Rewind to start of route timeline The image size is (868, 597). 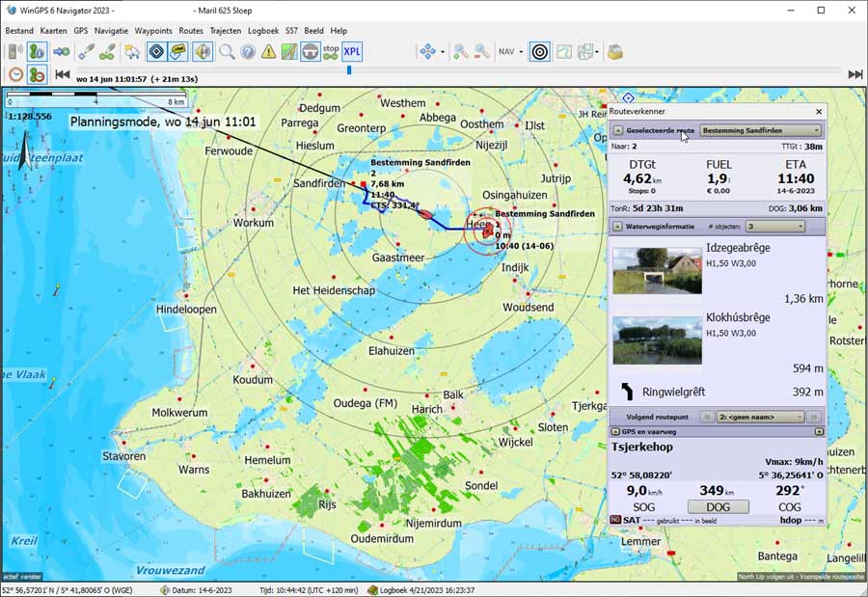63,74
